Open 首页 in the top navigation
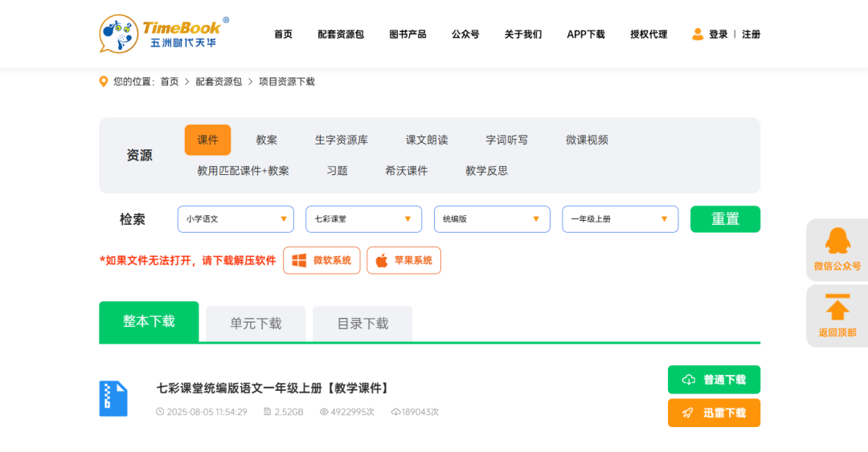 pyautogui.click(x=283, y=35)
